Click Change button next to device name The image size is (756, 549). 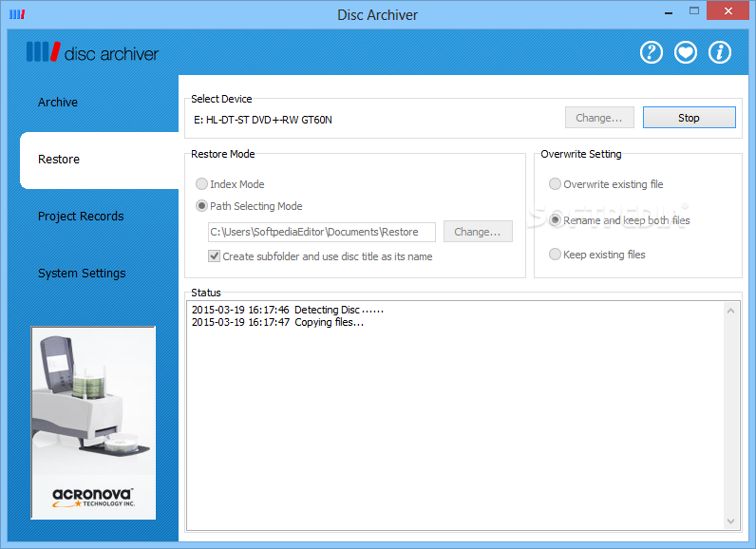pos(599,118)
